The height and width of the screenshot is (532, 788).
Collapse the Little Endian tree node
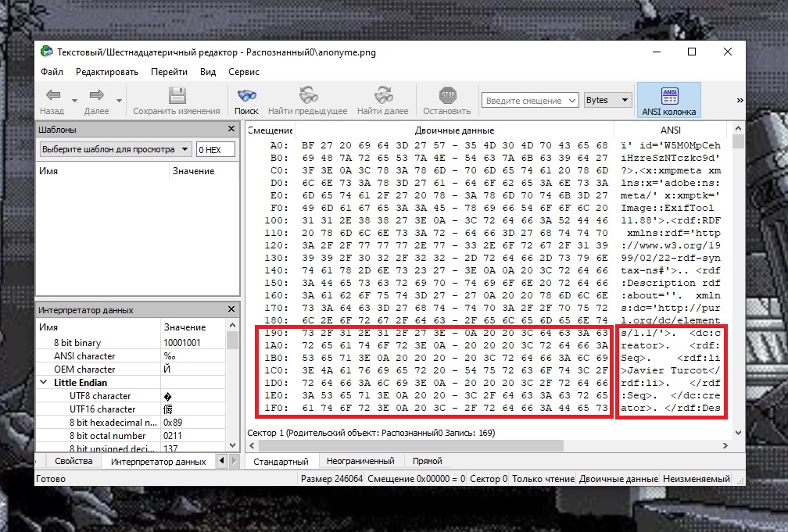(x=44, y=382)
